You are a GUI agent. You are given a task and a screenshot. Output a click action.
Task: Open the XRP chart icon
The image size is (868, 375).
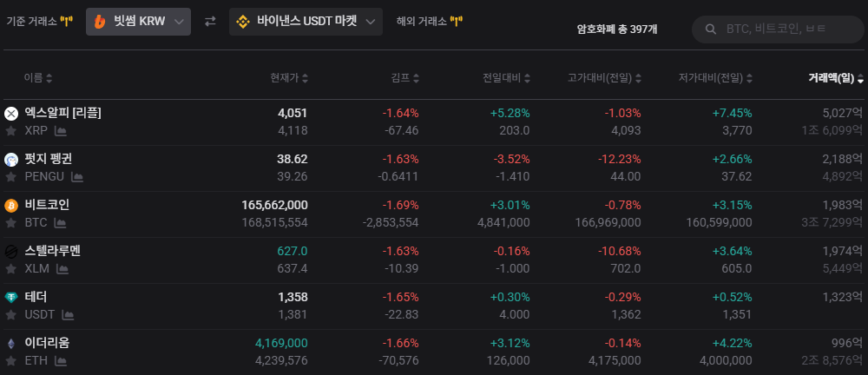pos(61,131)
